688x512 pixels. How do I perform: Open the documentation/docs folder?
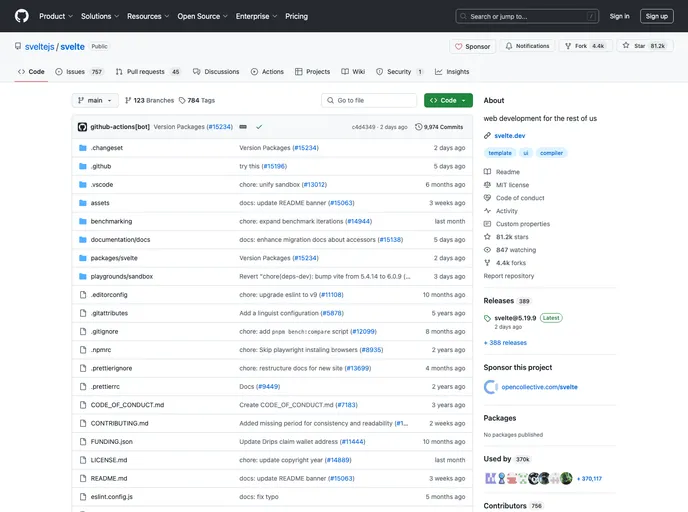(120, 240)
